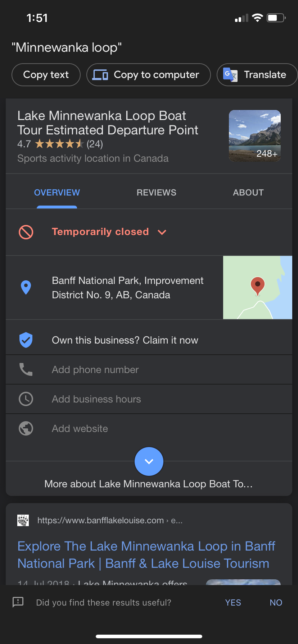298x644 pixels.
Task: Tap the blue location pin icon
Action: click(26, 287)
